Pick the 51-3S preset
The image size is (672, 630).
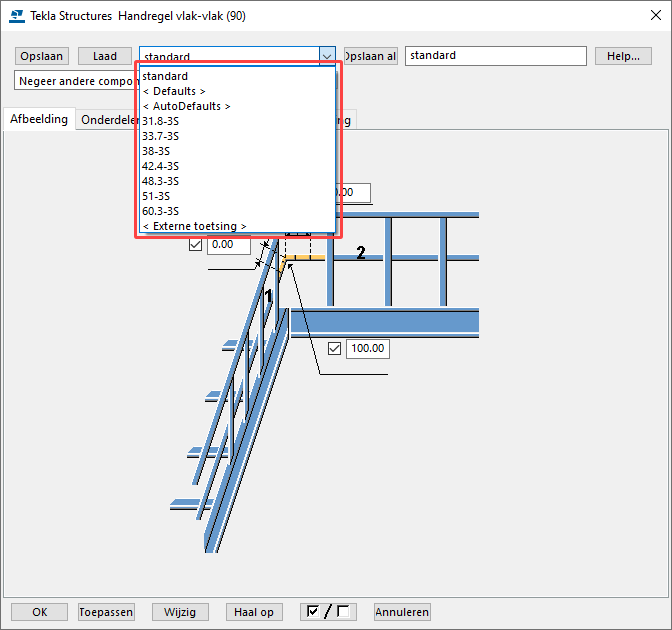coord(237,196)
